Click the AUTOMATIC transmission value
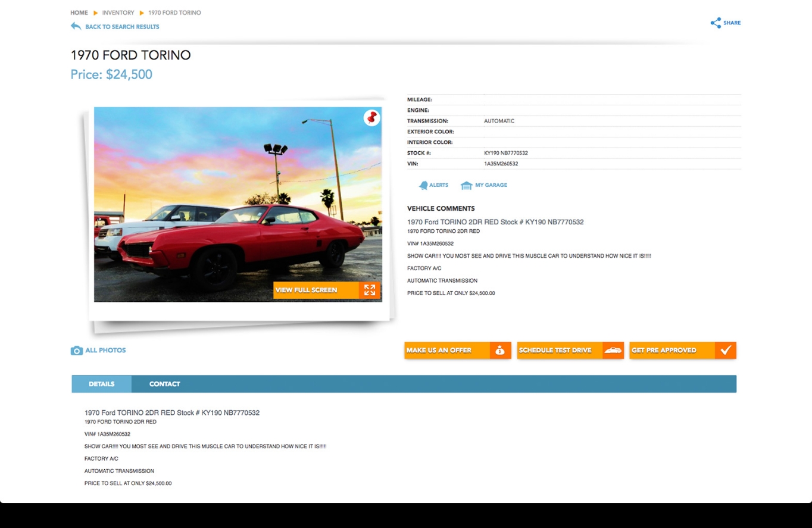Viewport: 812px width, 528px height. click(x=499, y=121)
